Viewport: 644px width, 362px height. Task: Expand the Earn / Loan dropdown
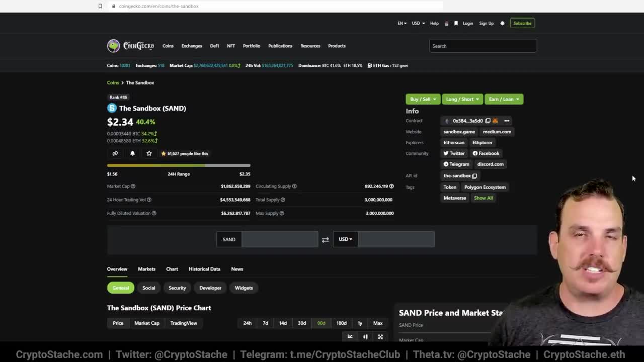pos(504,99)
